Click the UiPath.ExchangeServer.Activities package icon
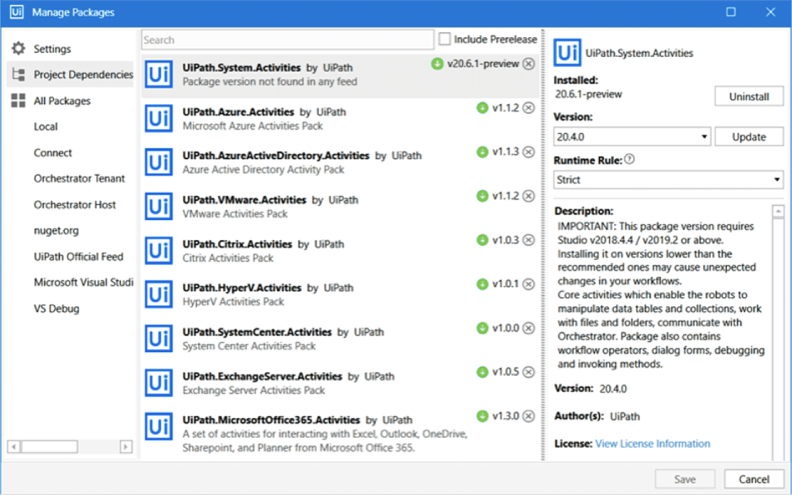Viewport: 792px width, 495px height. [x=159, y=383]
